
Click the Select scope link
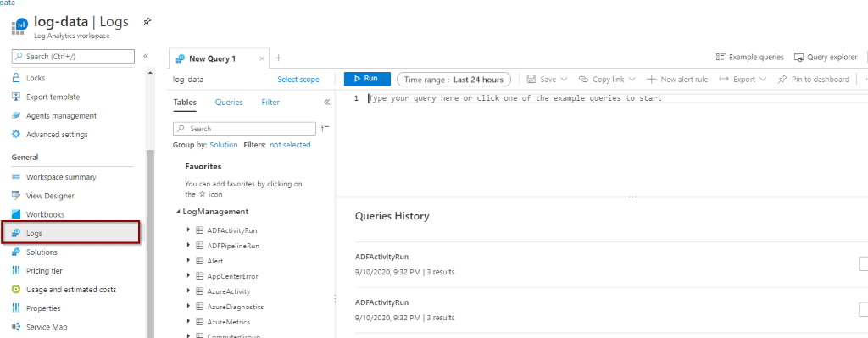pyautogui.click(x=298, y=80)
